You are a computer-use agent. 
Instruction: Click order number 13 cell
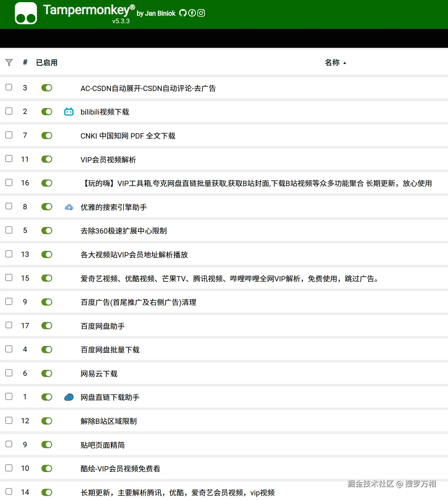25,254
